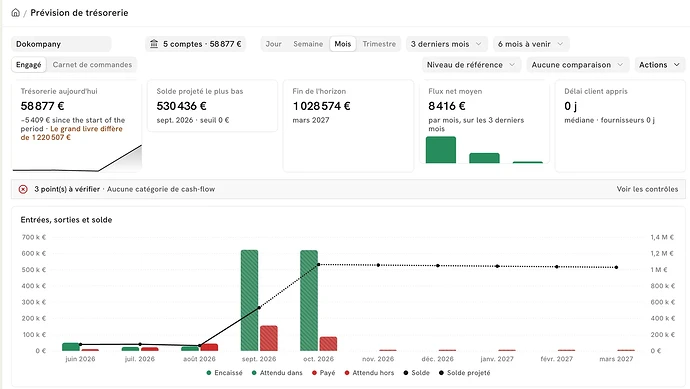690x389 pixels.
Task: Open the Actions menu
Action: (x=659, y=65)
